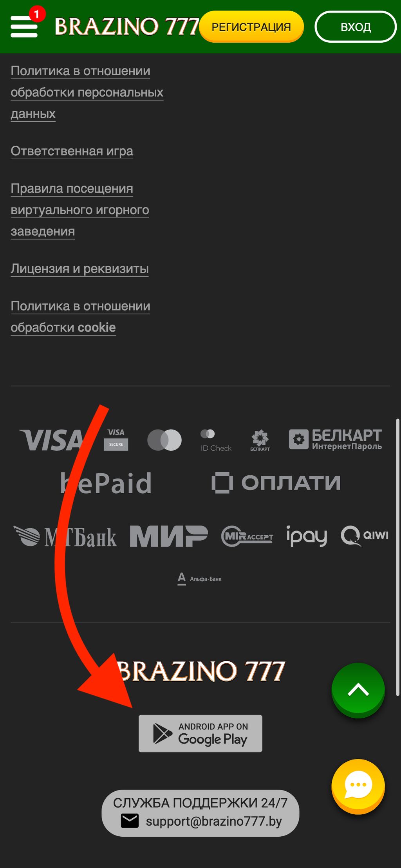Click the Visa payment logo
This screenshot has width=401, height=868.
51,440
